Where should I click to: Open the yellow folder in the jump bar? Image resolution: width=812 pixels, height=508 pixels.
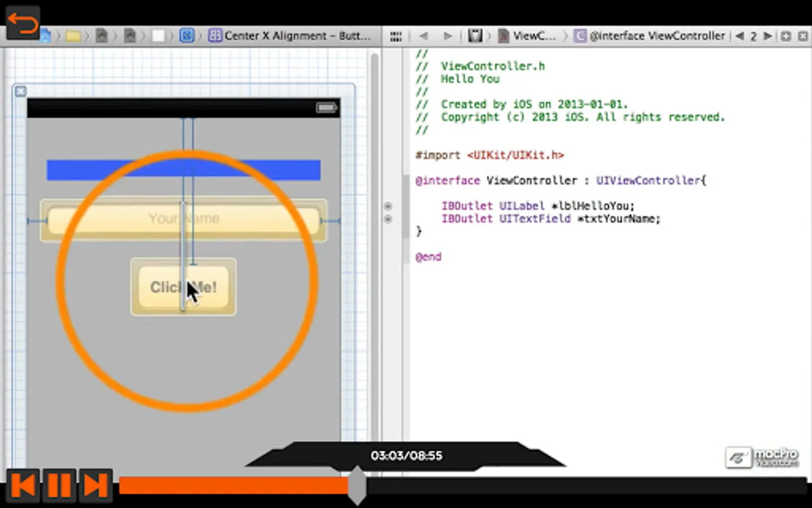coord(73,36)
